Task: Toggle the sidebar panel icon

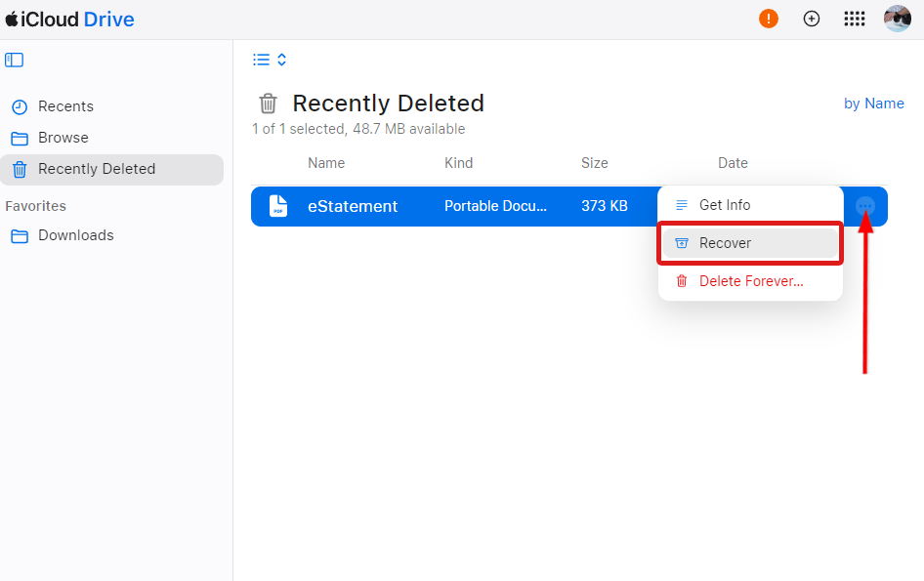Action: pyautogui.click(x=14, y=61)
